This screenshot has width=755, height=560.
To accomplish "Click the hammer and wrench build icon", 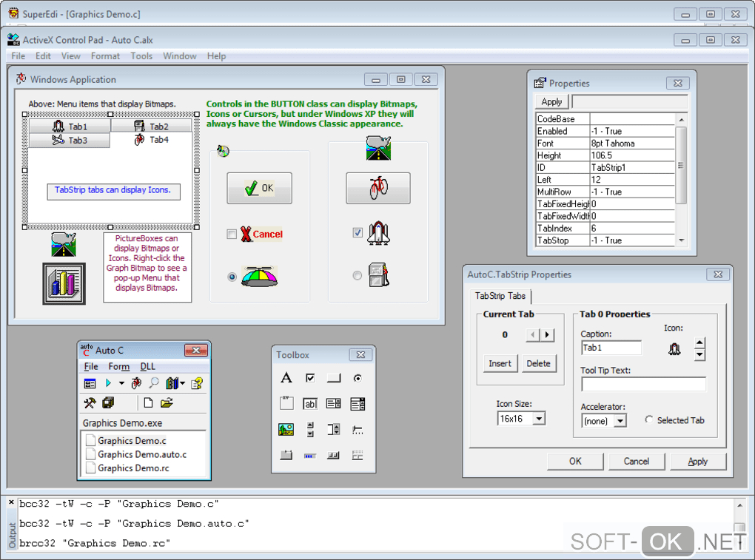I will 90,402.
